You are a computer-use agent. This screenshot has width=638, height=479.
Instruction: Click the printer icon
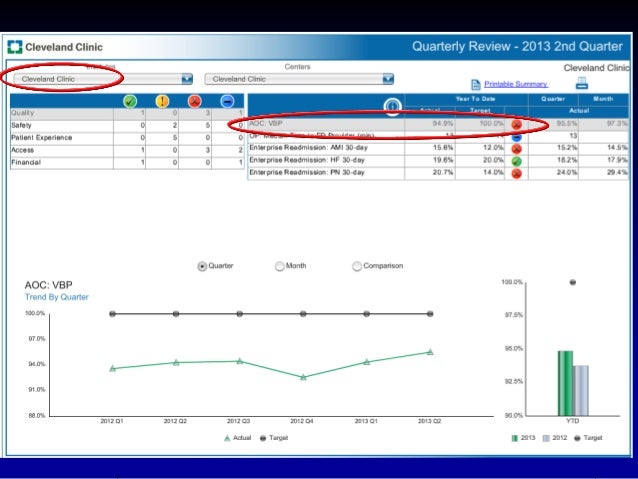click(x=582, y=83)
